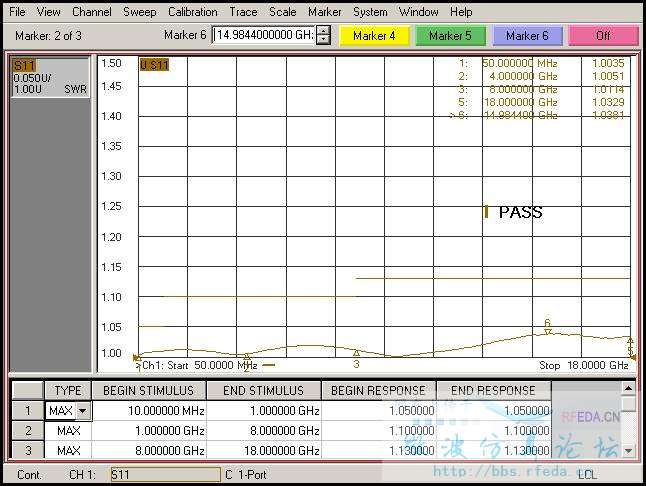
Task: Select limit table row 1 header
Action: click(x=28, y=411)
